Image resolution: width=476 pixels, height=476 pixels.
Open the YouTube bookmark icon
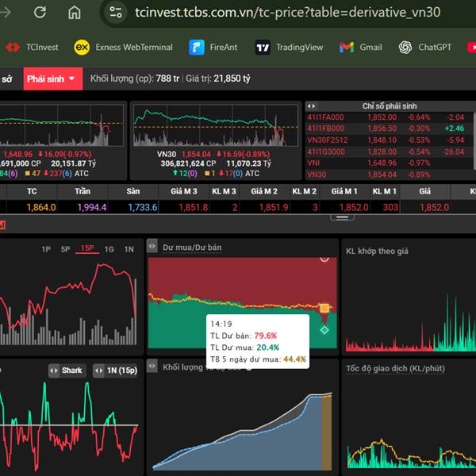[471, 48]
